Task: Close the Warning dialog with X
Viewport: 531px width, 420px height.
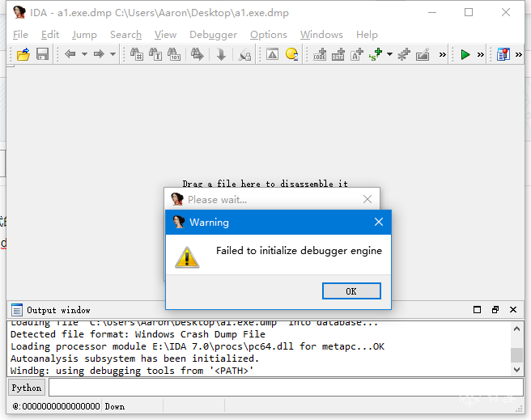Action: click(x=379, y=222)
